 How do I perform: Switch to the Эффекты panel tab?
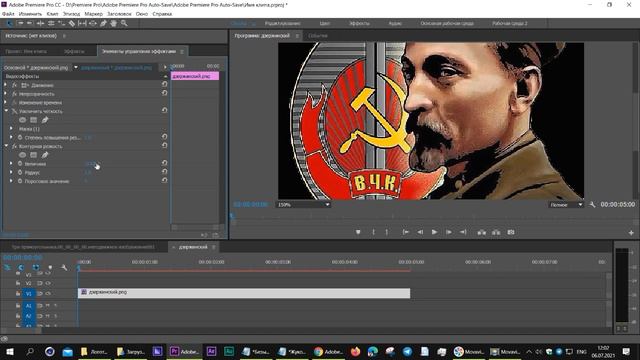click(74, 51)
